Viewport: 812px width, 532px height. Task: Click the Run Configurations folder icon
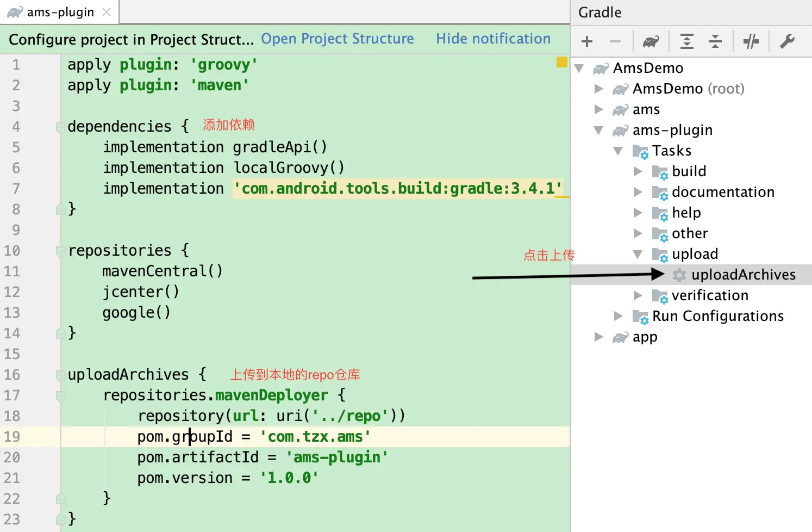point(640,317)
